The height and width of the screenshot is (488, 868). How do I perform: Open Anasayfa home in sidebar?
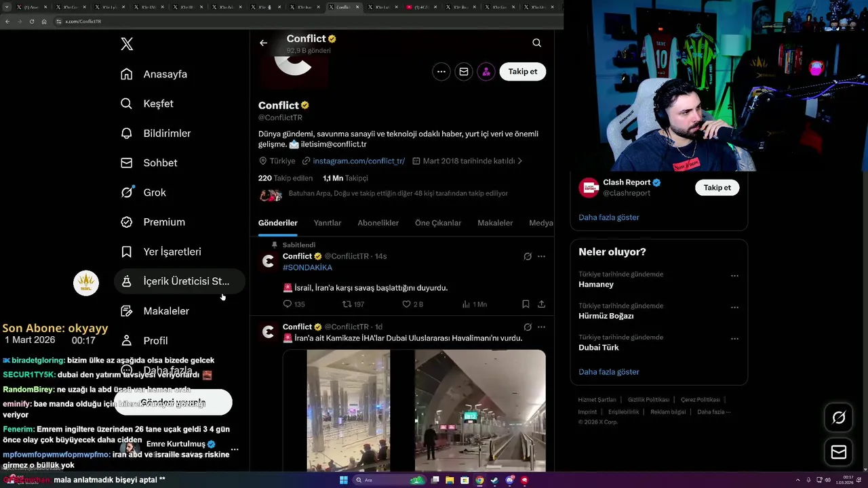pyautogui.click(x=154, y=74)
